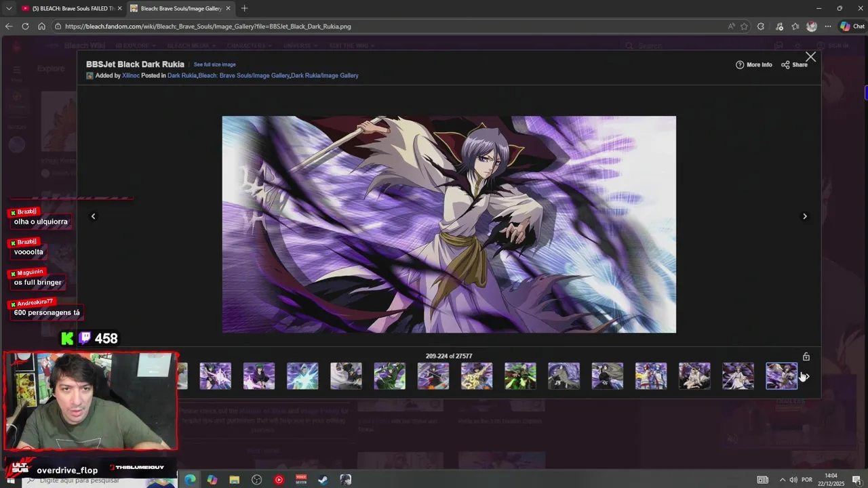Open OBS Studio from the taskbar

[x=256, y=480]
